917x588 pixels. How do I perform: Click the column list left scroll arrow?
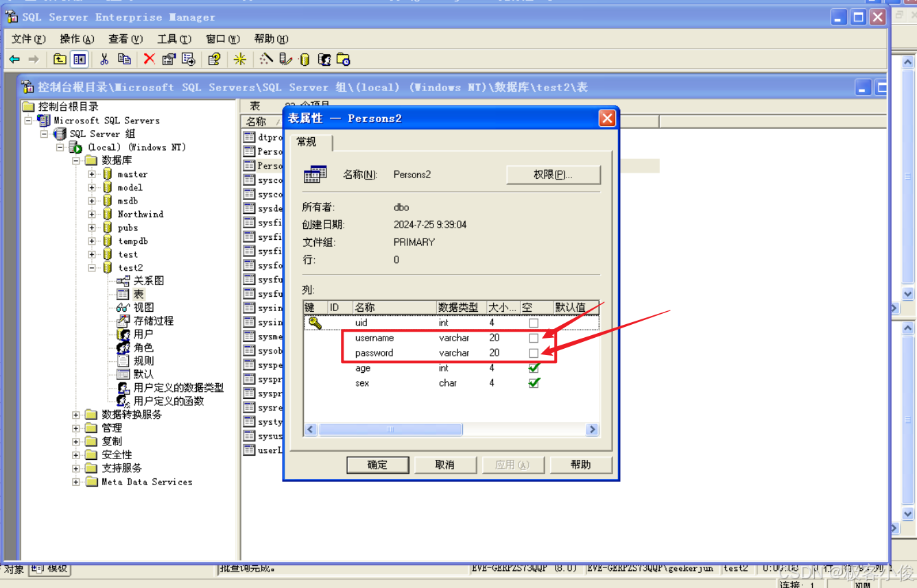311,430
